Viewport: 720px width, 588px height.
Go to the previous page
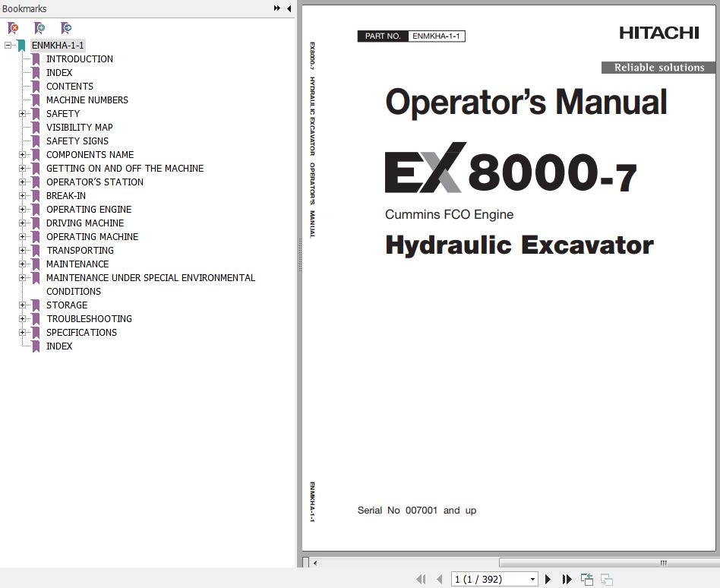click(440, 580)
